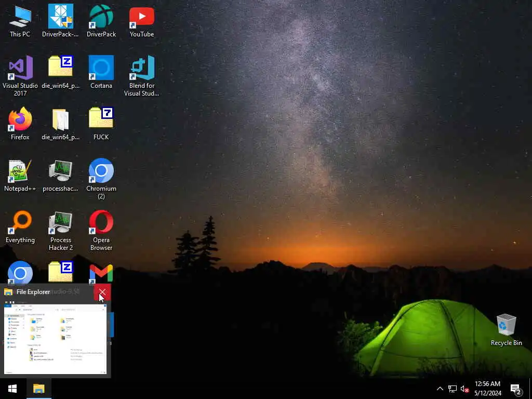Click the Show desktop sliver at taskbar end

[530, 389]
